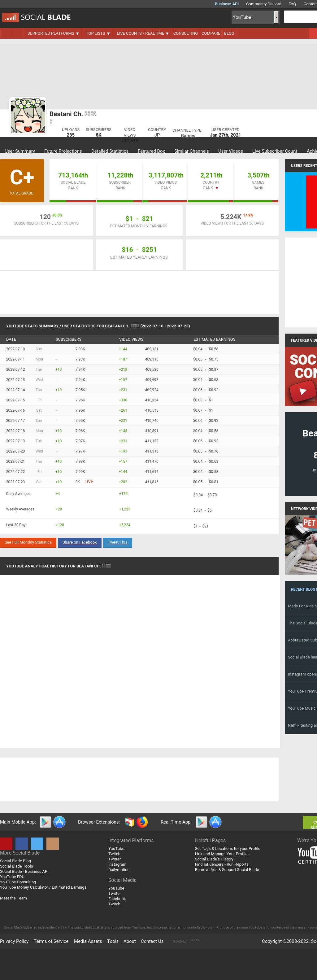Expand Live Counts / Realtime menu
This screenshot has height=980, width=317.
142,33
